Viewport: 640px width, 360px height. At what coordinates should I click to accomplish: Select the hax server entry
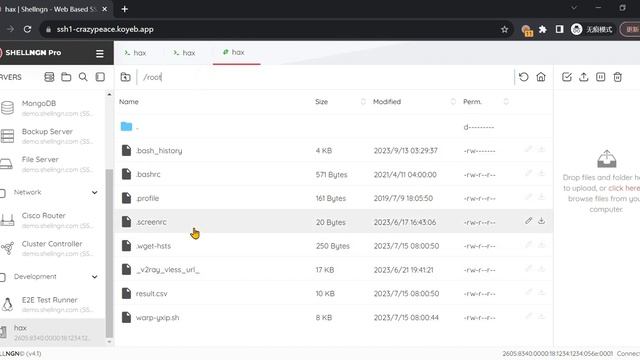[52, 333]
